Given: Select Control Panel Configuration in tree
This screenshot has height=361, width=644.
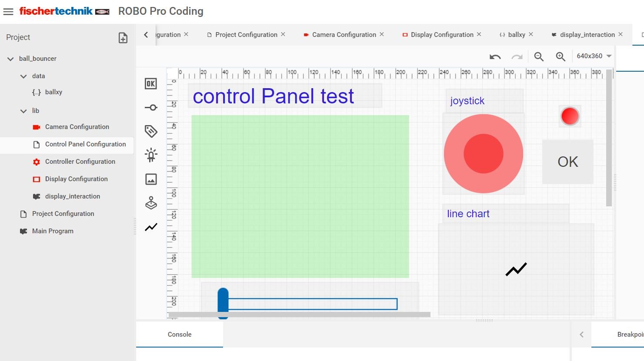Looking at the screenshot, I should pos(85,144).
